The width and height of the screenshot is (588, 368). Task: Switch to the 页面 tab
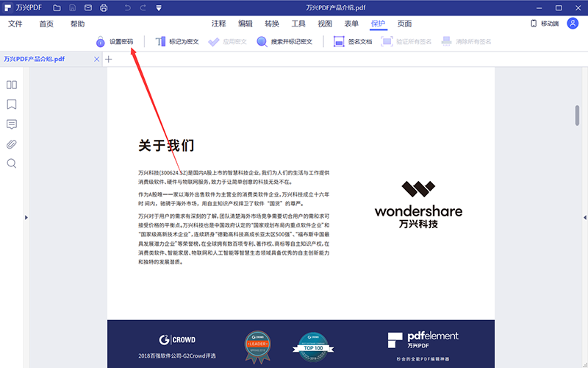coord(405,24)
